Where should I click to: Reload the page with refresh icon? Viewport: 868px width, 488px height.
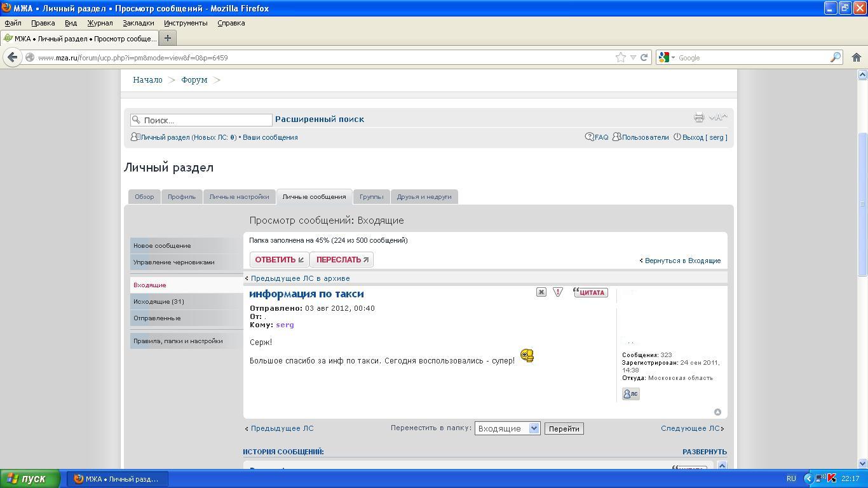click(x=644, y=57)
